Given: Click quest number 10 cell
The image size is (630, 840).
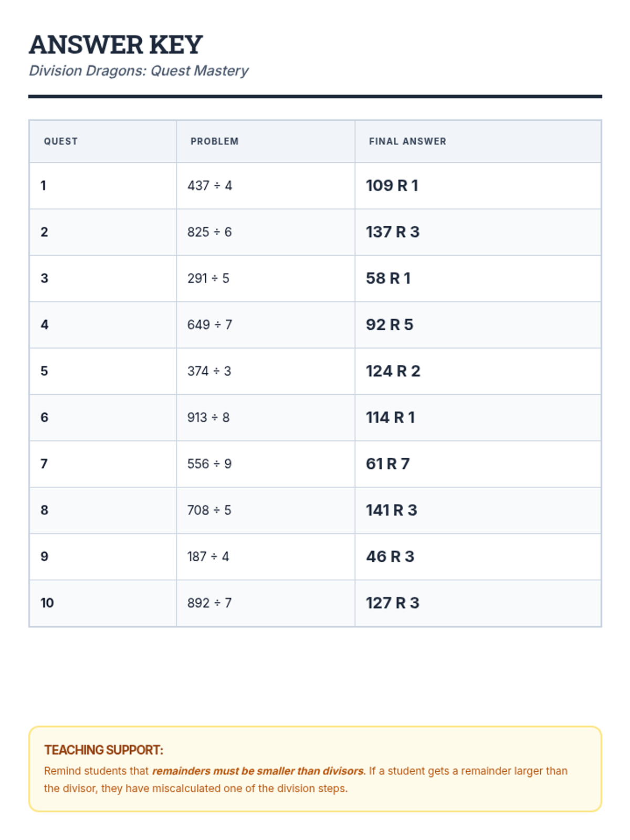Looking at the screenshot, I should click(x=47, y=603).
